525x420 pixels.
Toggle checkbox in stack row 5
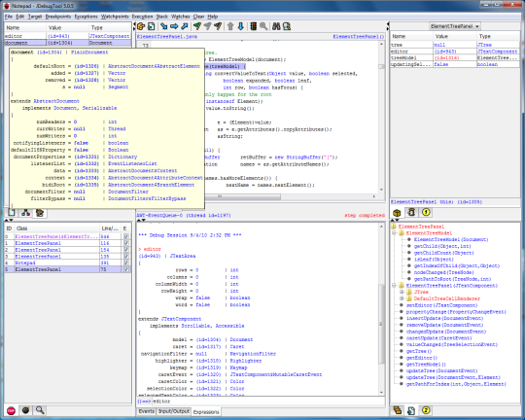[x=125, y=269]
